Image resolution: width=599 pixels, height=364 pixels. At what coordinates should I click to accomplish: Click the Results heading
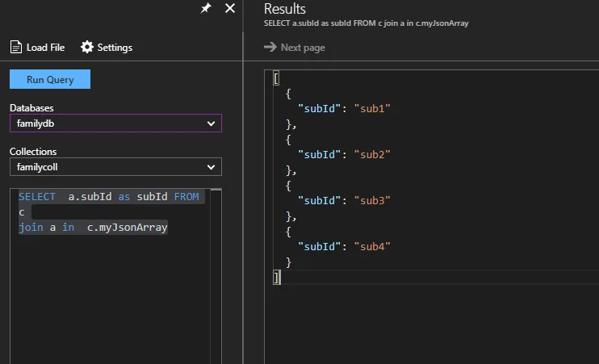285,9
